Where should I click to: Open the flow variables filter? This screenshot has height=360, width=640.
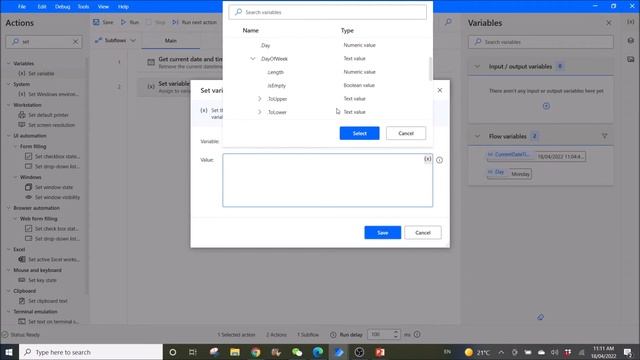pyautogui.click(x=604, y=136)
